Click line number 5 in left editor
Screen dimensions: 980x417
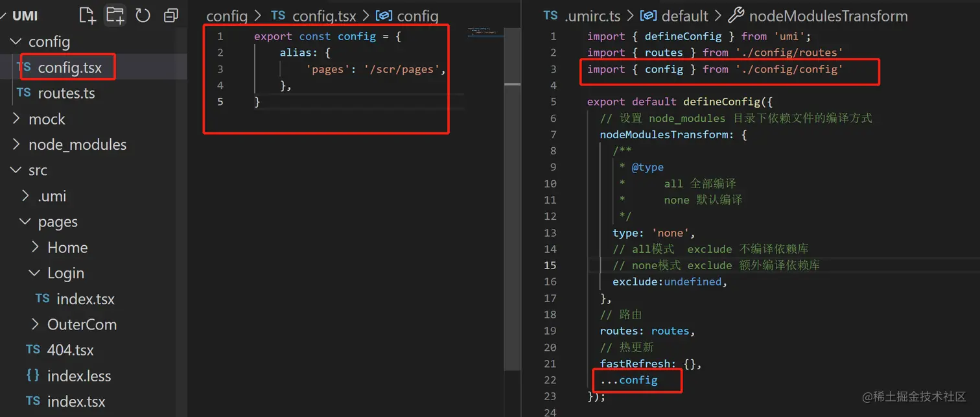[220, 102]
